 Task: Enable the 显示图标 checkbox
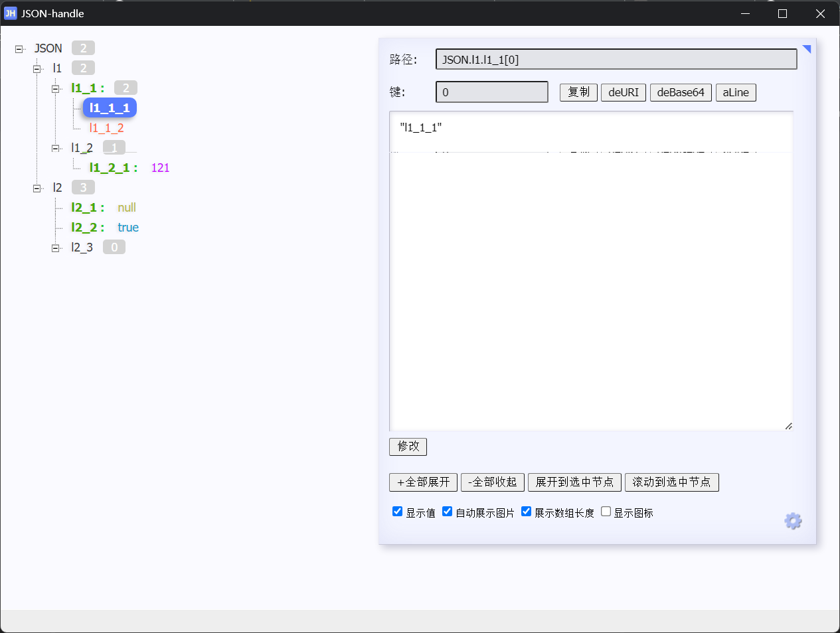coord(606,512)
